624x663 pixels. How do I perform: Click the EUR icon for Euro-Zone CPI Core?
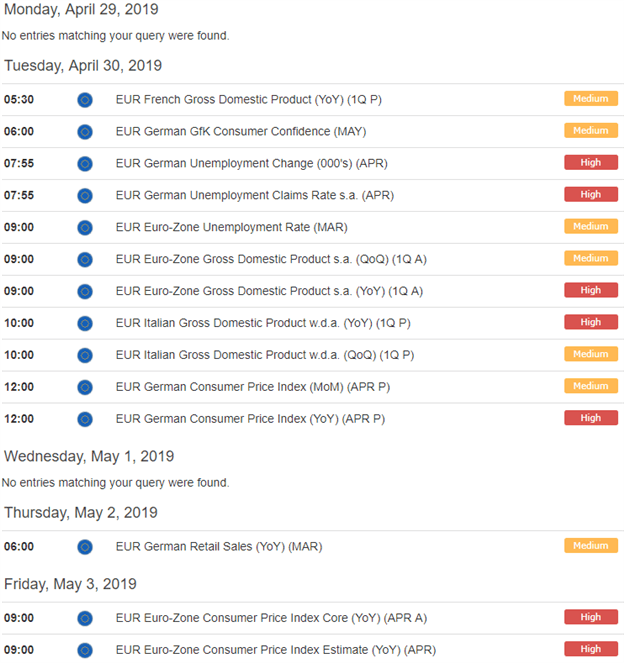[x=85, y=618]
